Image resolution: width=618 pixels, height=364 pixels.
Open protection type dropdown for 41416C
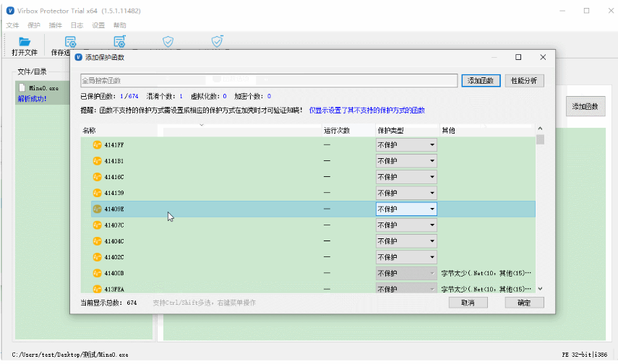[406, 177]
